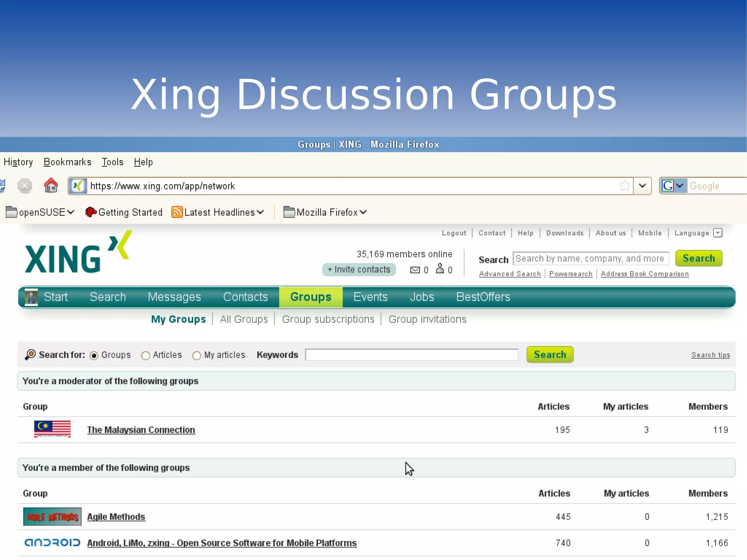Open the Help menu

click(x=143, y=162)
